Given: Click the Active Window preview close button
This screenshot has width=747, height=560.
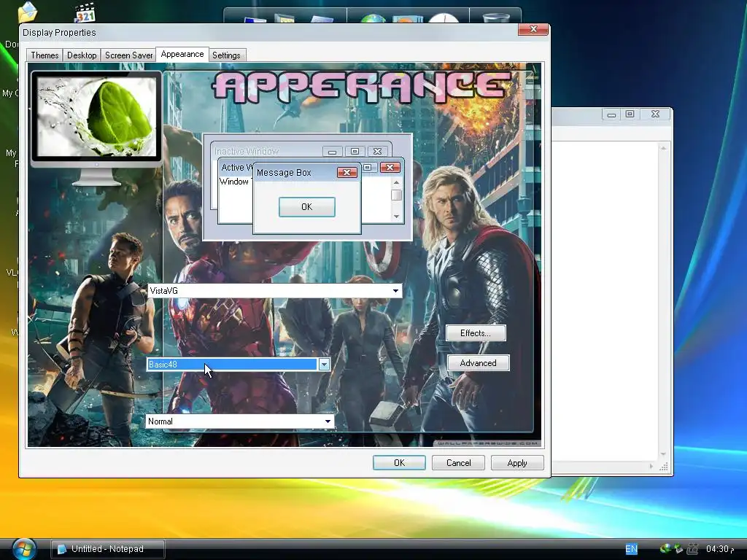Looking at the screenshot, I should (x=390, y=167).
